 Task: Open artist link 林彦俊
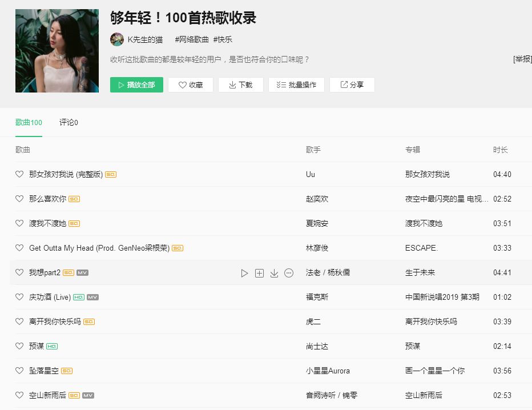[x=317, y=248]
